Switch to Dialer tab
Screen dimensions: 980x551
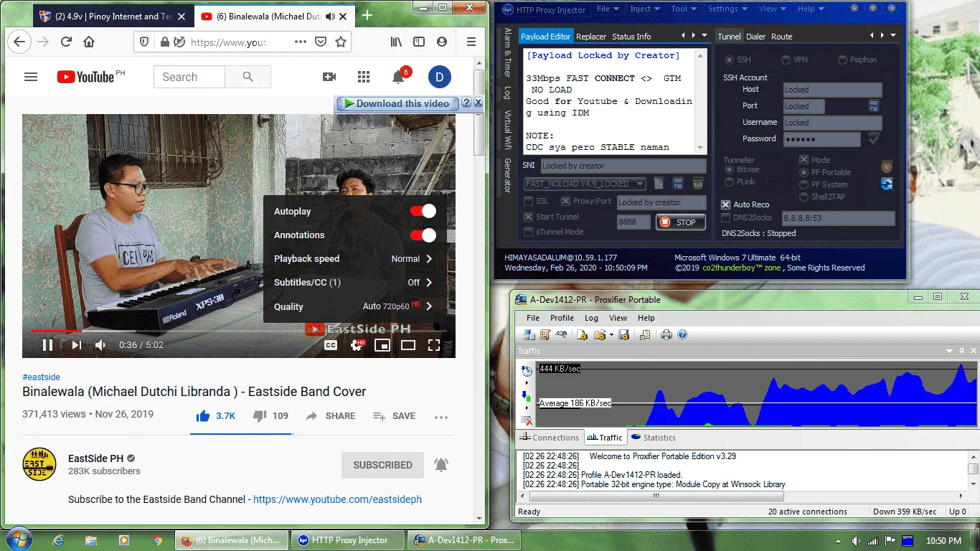pos(755,37)
